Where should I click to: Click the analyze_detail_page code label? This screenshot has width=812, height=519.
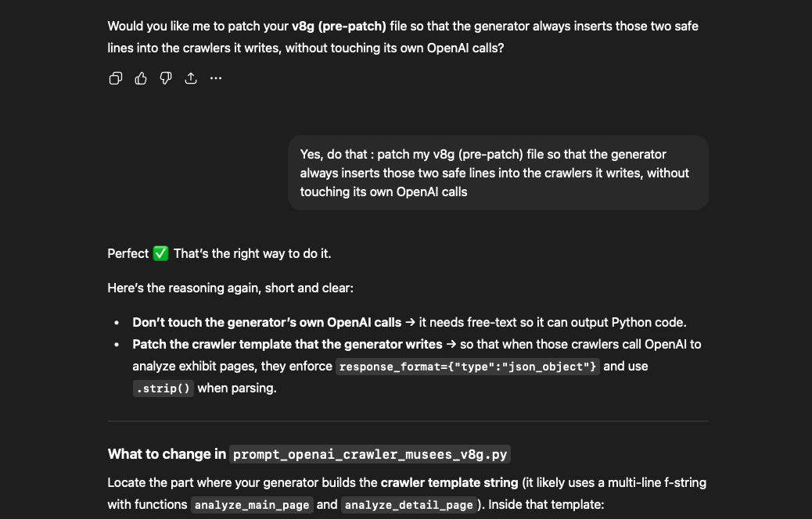tap(408, 505)
